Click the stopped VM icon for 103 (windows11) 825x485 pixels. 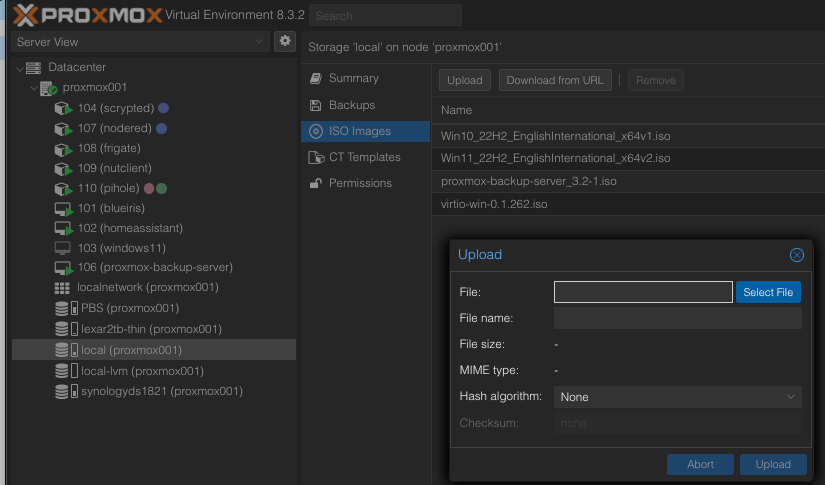tap(62, 248)
